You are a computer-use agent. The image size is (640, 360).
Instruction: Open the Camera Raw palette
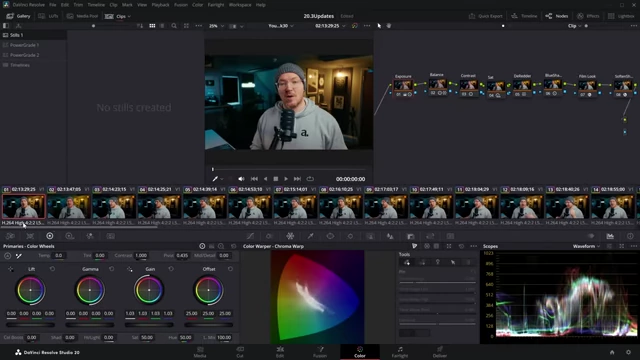pos(10,236)
